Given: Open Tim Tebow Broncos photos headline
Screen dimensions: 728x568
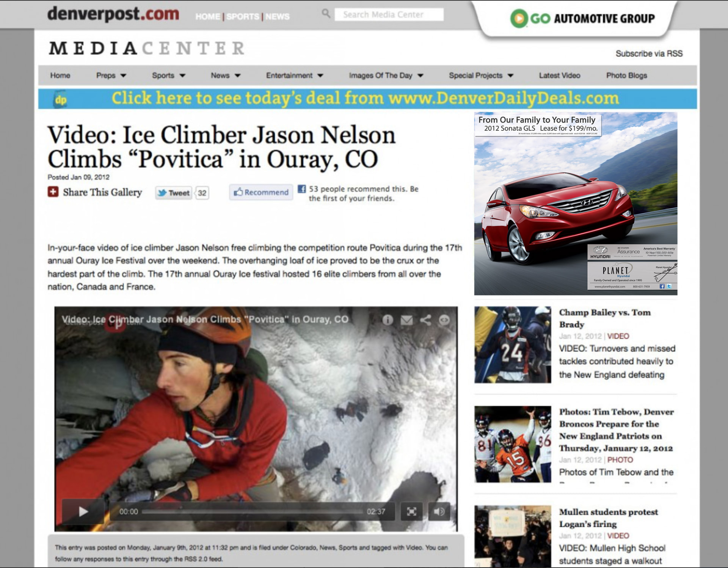Looking at the screenshot, I should (617, 430).
